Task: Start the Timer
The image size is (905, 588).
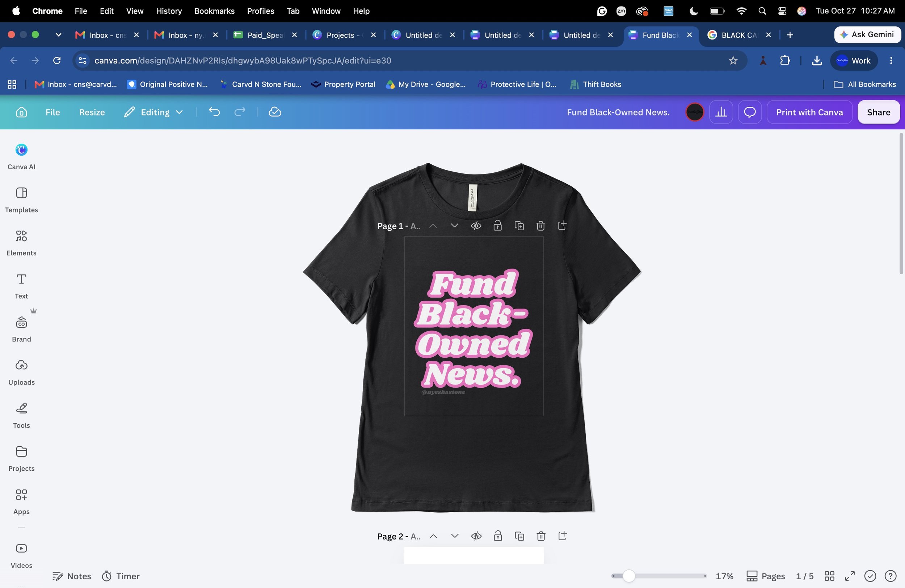Action: point(121,576)
